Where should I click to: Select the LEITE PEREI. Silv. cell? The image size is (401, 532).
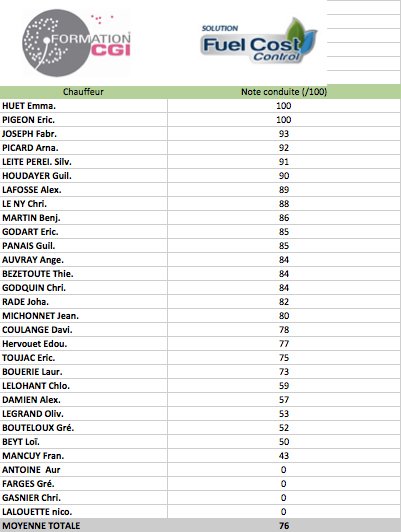83,162
